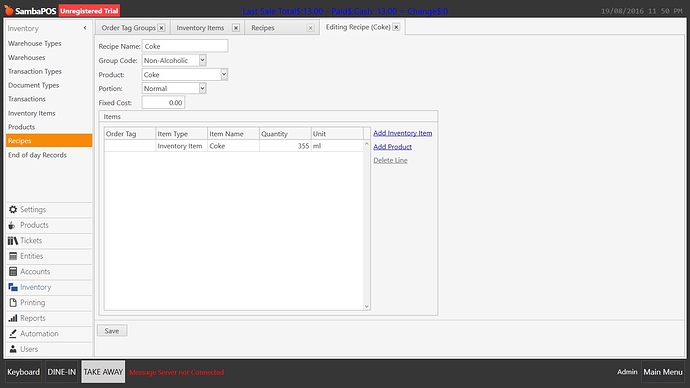Screen dimensions: 690x388
Task: Click the Printing page icon
Action: 13,303
